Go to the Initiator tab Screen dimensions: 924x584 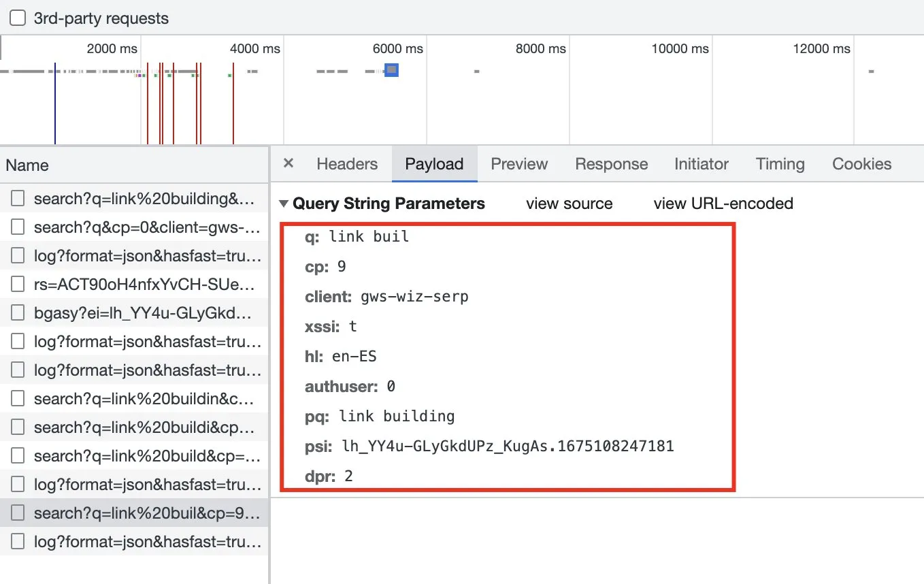point(702,164)
